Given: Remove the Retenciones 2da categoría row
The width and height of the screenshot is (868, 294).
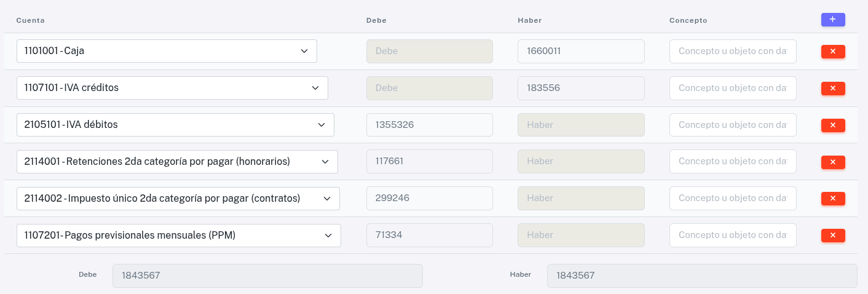Looking at the screenshot, I should point(833,162).
